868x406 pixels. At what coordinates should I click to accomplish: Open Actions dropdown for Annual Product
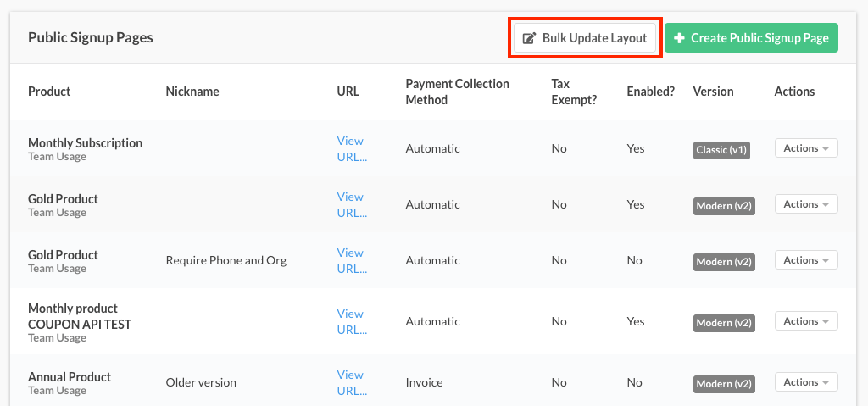pos(805,382)
